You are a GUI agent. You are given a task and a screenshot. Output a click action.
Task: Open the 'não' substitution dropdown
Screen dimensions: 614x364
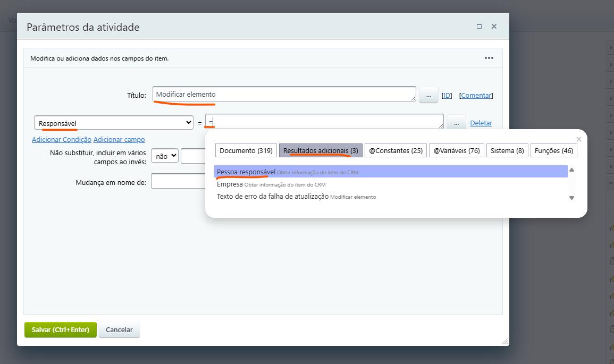click(x=165, y=156)
